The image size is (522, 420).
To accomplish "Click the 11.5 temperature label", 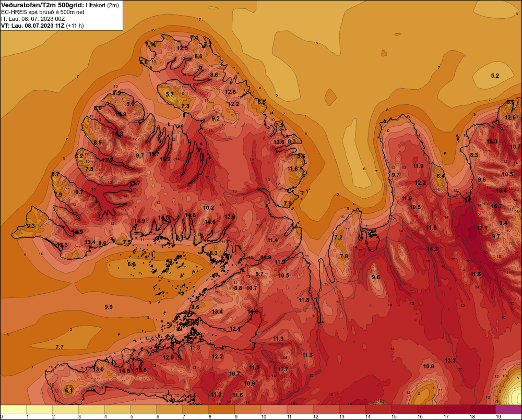I will tap(254, 367).
